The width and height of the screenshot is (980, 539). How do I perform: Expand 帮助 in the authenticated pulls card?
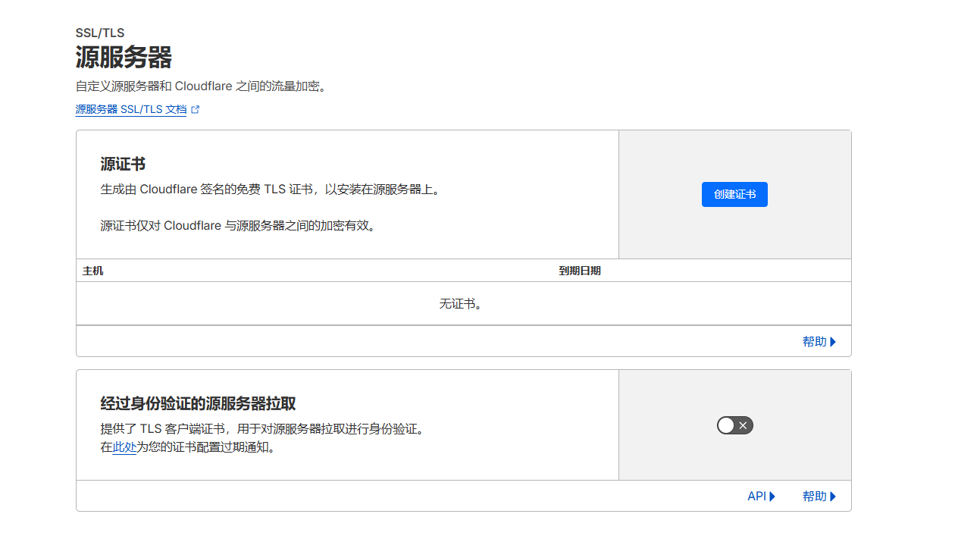(x=814, y=497)
